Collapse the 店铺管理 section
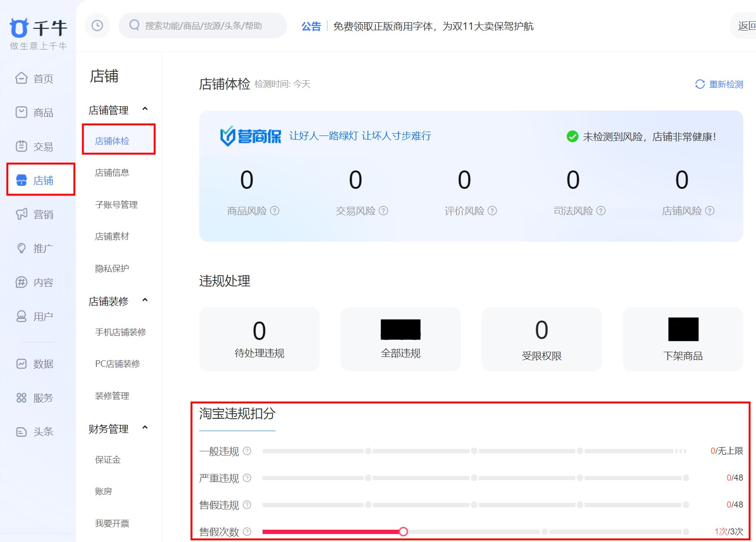This screenshot has width=756, height=542. [145, 109]
